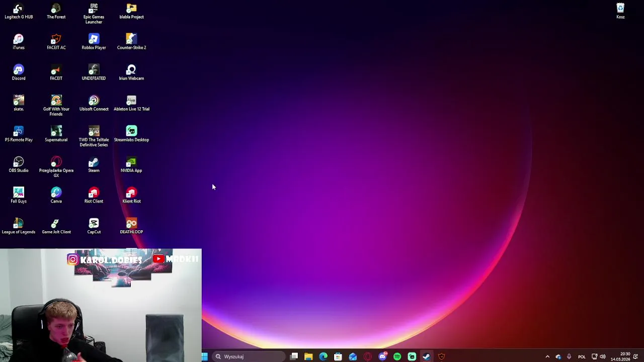
Task: Select the blabla Project folder
Action: tap(131, 12)
